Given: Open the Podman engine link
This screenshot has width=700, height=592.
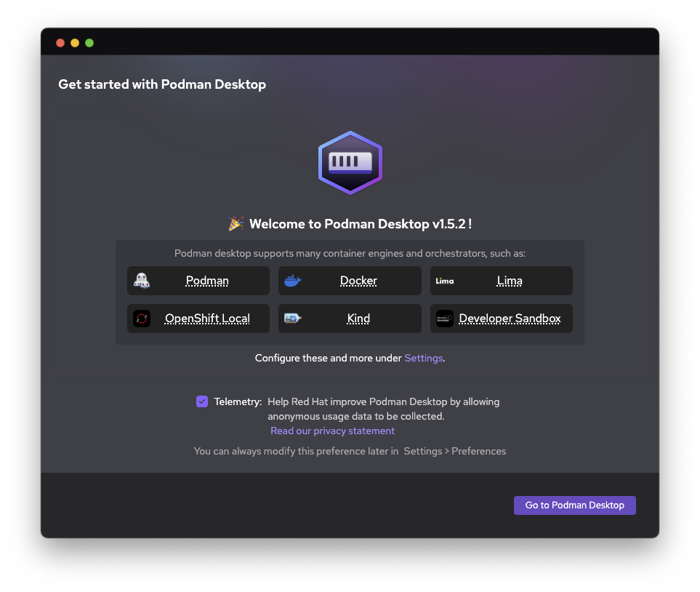Looking at the screenshot, I should (207, 281).
